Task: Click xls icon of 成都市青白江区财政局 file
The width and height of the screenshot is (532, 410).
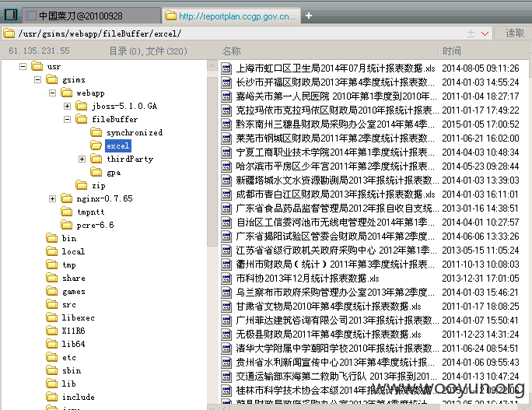Action: pos(226,194)
